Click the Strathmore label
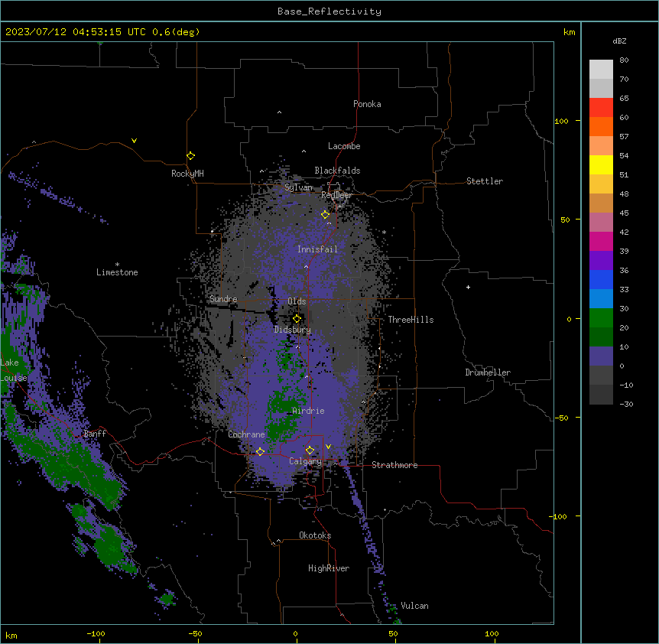659x644 pixels. tap(394, 465)
